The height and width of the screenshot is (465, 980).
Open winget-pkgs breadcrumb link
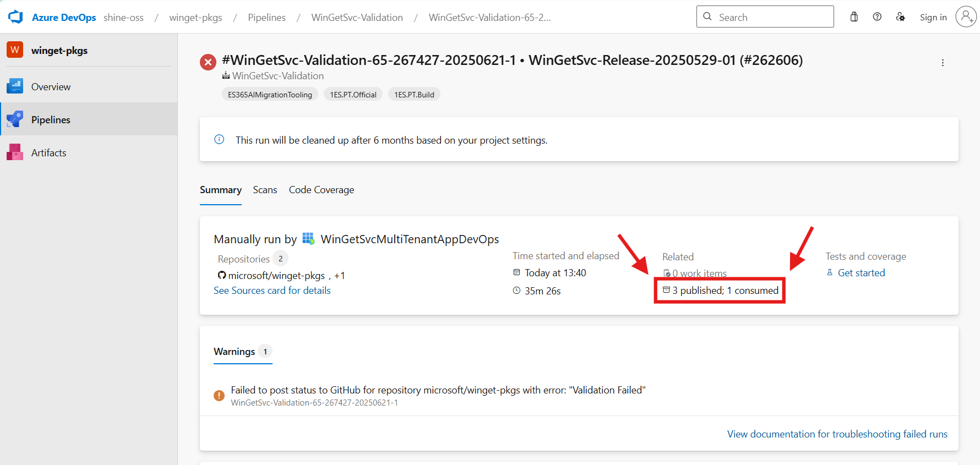pos(195,18)
